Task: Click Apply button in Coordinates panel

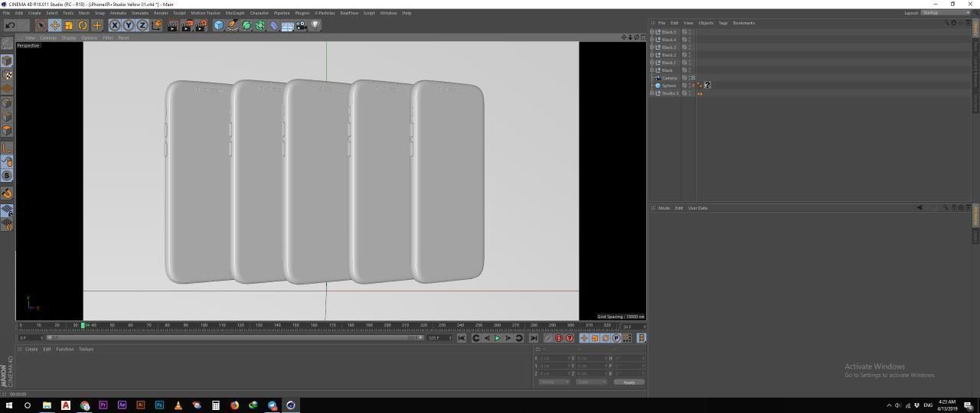Action: click(x=629, y=382)
